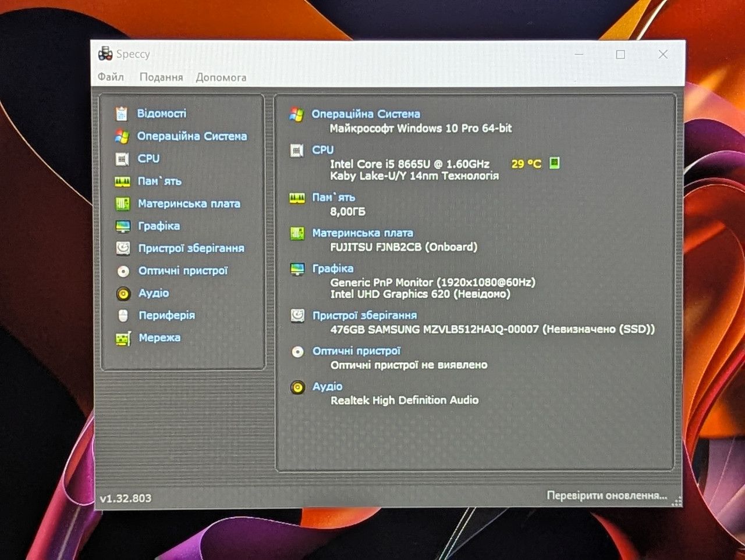Image resolution: width=745 pixels, height=560 pixels.
Task: Click the Пристрої зберігання heading in summary
Action: coord(364,315)
